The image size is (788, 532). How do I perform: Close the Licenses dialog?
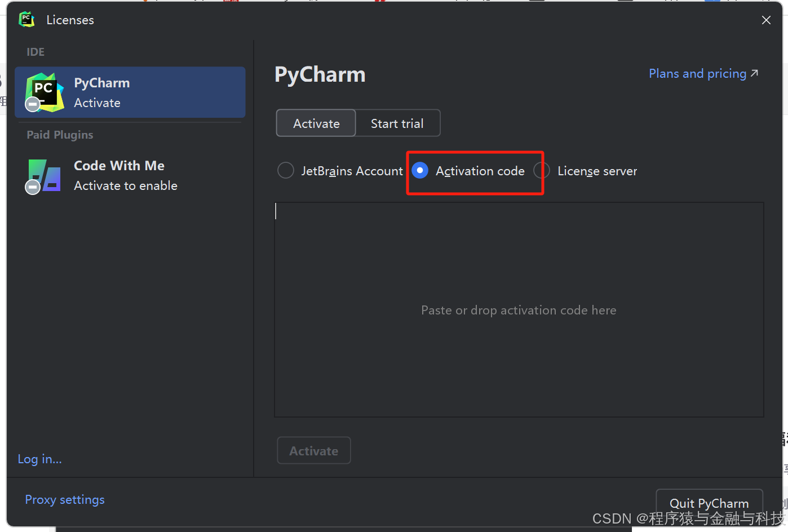click(766, 20)
